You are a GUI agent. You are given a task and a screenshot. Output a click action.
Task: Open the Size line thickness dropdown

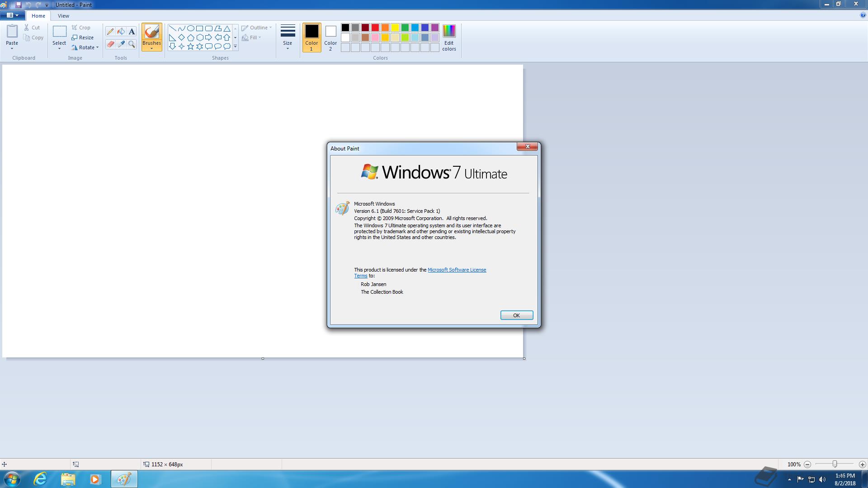point(288,37)
